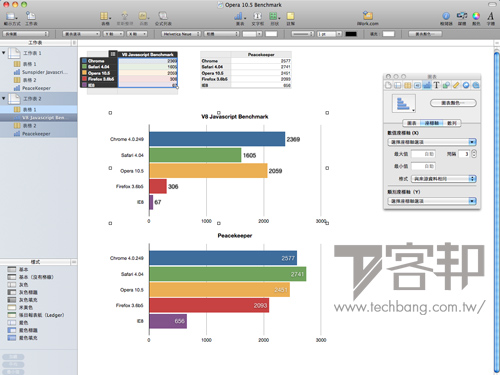Collapse the 工作表 2 sheet tree
Viewport: 500px width, 375px height.
coord(4,98)
